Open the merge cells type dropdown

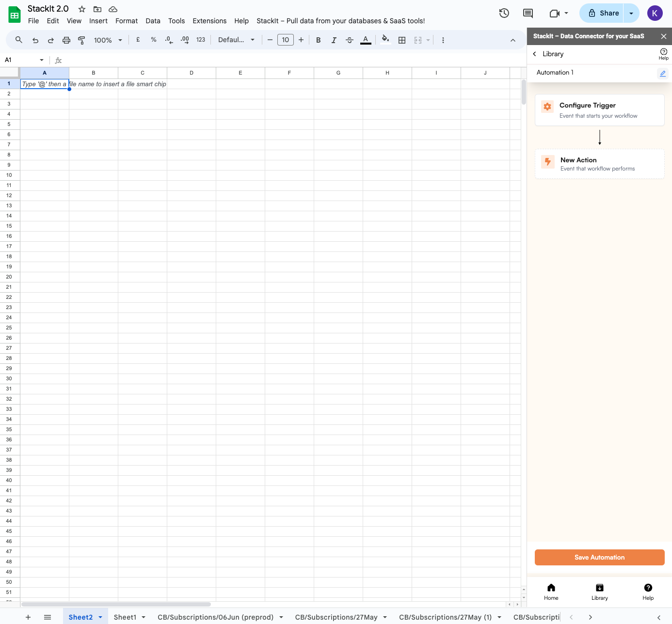point(428,40)
